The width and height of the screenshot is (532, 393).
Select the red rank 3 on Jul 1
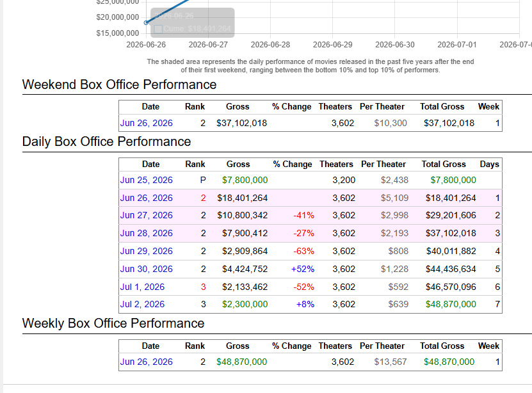point(203,287)
